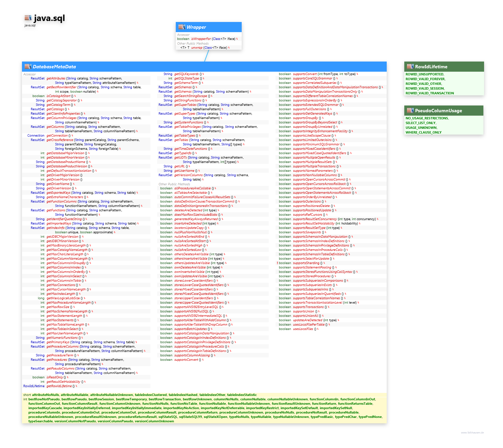Image resolution: width=503 pixels, height=448 pixels.
Task: Click the Wrapper interface icon
Action: [182, 27]
